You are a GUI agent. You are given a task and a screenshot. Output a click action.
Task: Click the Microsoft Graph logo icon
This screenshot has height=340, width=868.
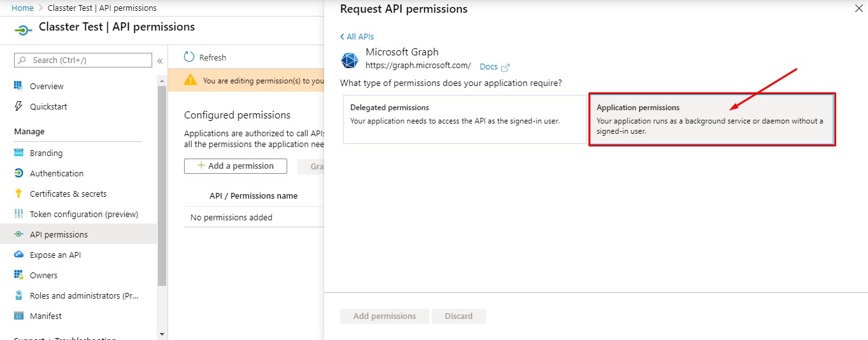click(350, 60)
